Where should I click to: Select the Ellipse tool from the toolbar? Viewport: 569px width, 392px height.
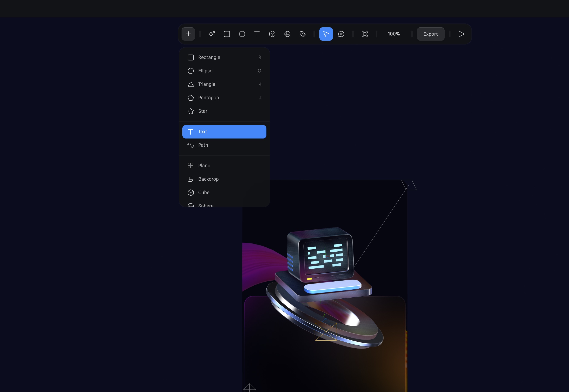242,34
